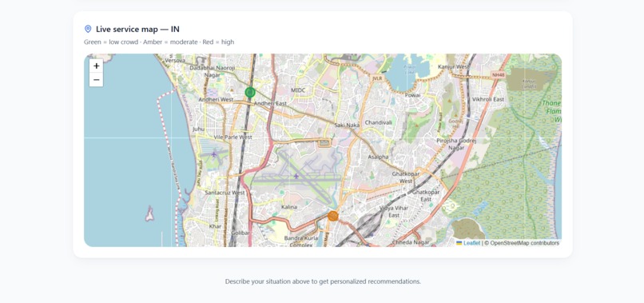The image size is (644, 303).
Task: Click the 'Kalina' map label
Action: [x=289, y=207]
